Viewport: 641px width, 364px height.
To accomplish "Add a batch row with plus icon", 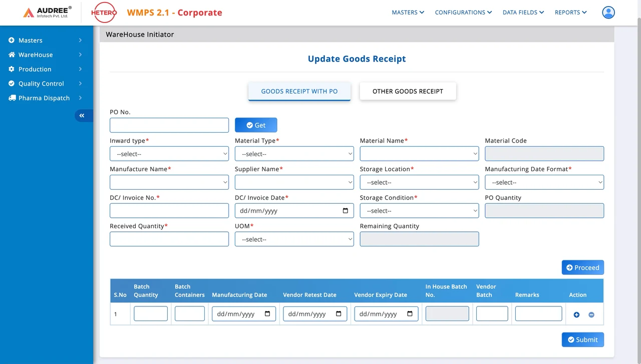I will tap(576, 314).
